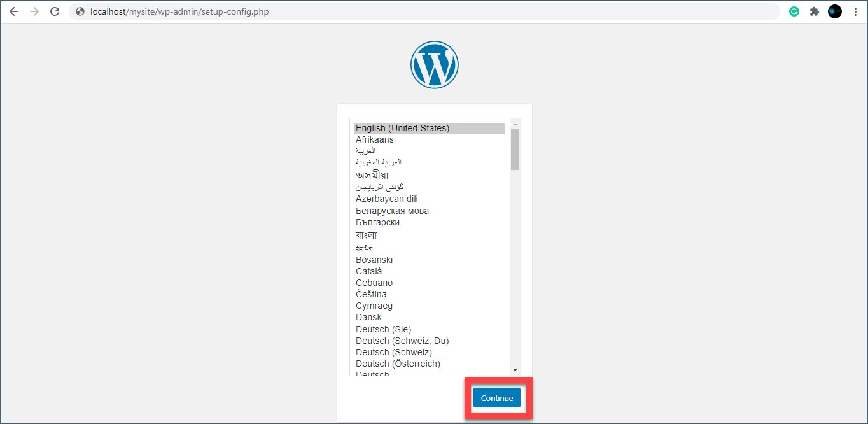Select Dansk language
The width and height of the screenshot is (868, 424).
click(x=430, y=317)
